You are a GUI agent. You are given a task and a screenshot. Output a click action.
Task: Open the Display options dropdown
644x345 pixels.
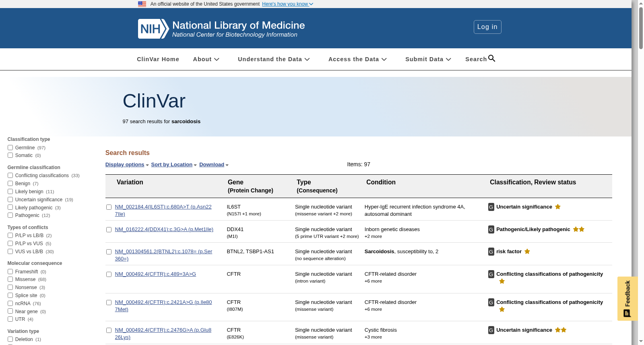127,165
